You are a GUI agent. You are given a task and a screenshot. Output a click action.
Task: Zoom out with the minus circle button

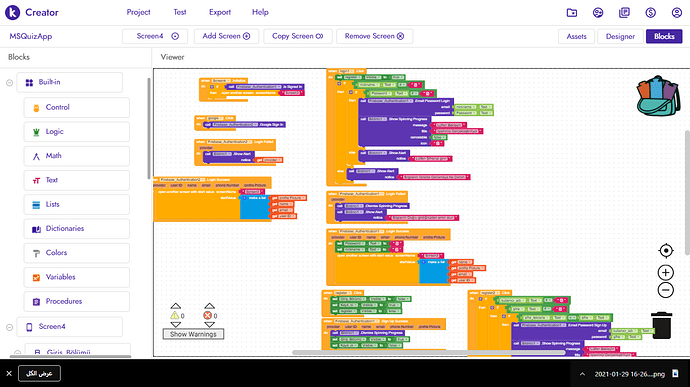[x=666, y=290]
